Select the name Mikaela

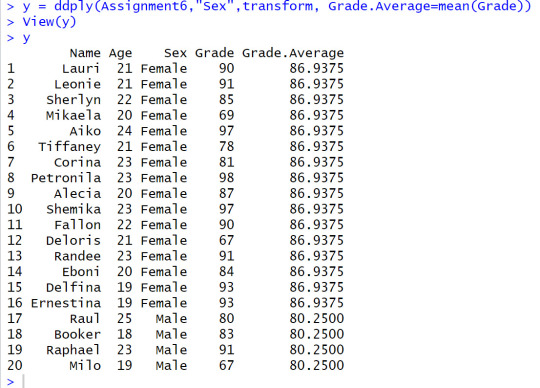tap(73, 115)
